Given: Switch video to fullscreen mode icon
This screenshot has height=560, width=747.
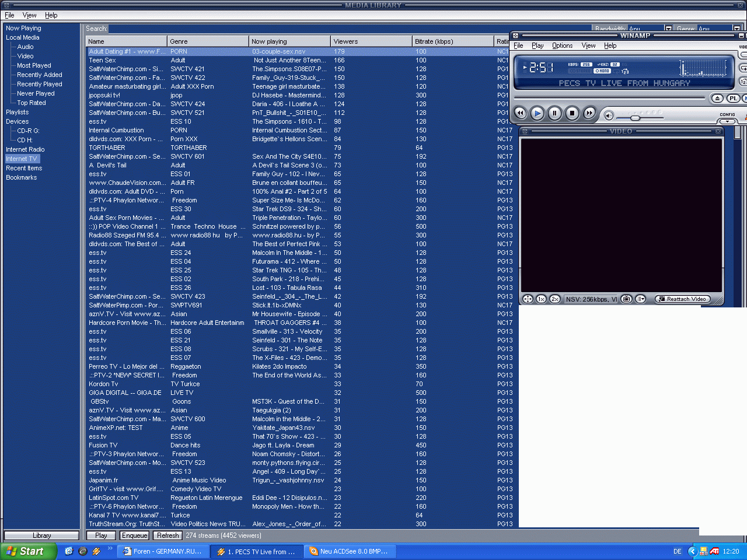Looking at the screenshot, I should click(x=528, y=299).
